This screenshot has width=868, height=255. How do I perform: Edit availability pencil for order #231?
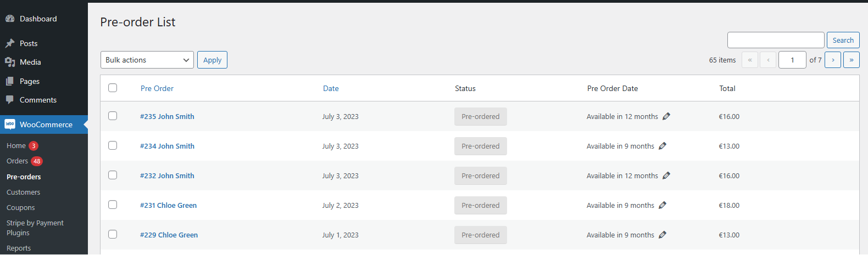[x=663, y=205]
